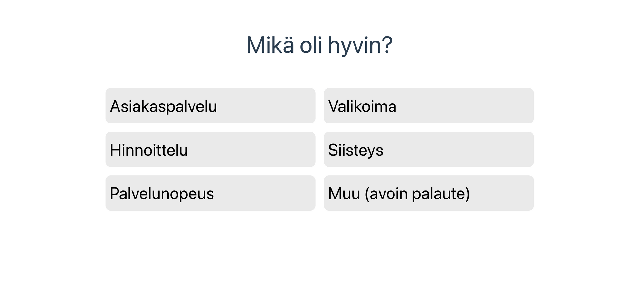Select the Asiakaspalvelu option

(210, 106)
